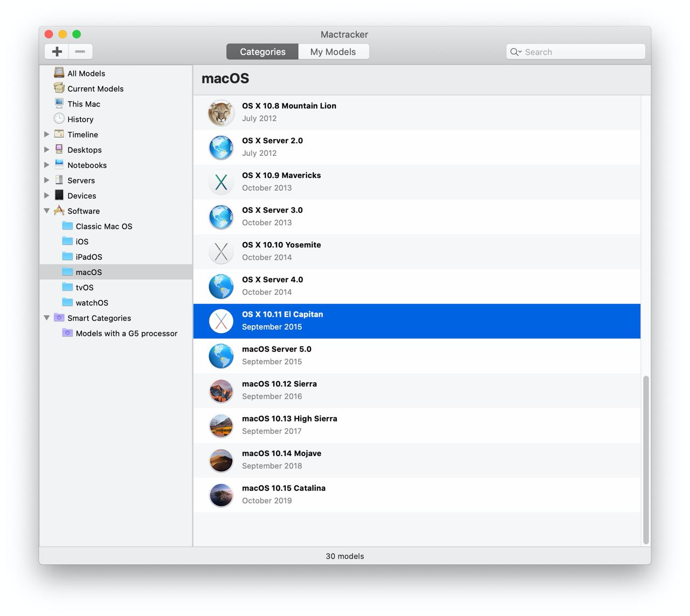The width and height of the screenshot is (690, 616).
Task: Select the OS X 10.9 Mavericks title
Action: coord(281,175)
